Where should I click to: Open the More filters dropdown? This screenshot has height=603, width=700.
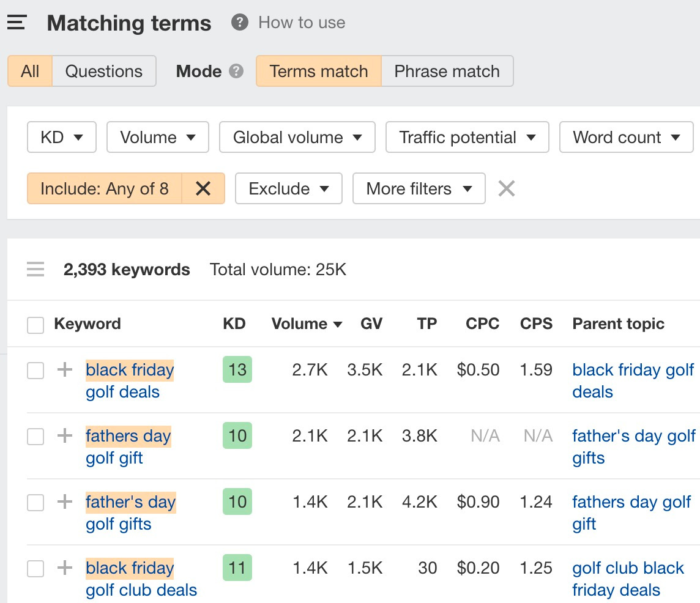click(x=419, y=189)
